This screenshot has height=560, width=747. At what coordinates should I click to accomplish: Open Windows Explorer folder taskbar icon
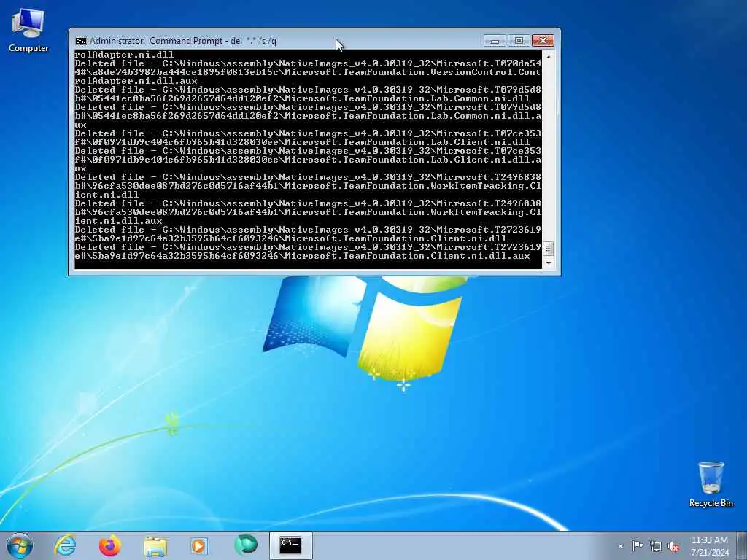tap(155, 546)
